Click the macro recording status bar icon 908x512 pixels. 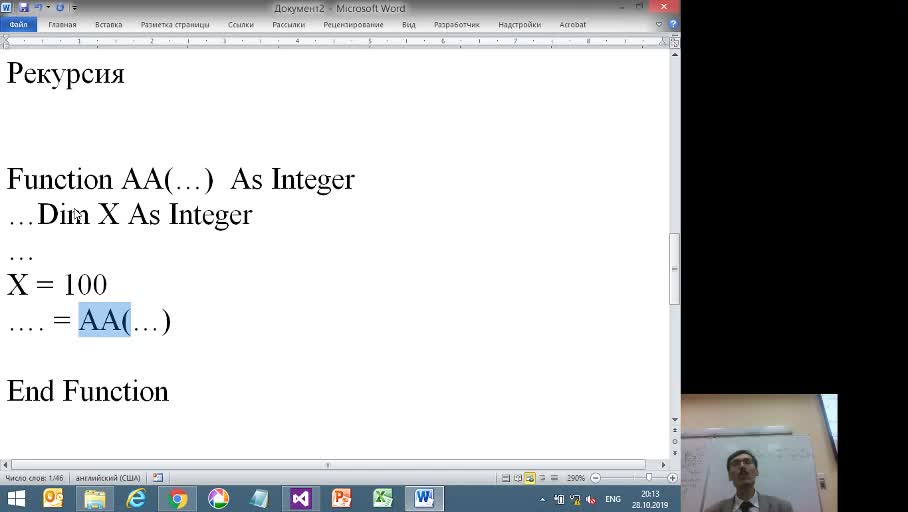coord(158,478)
